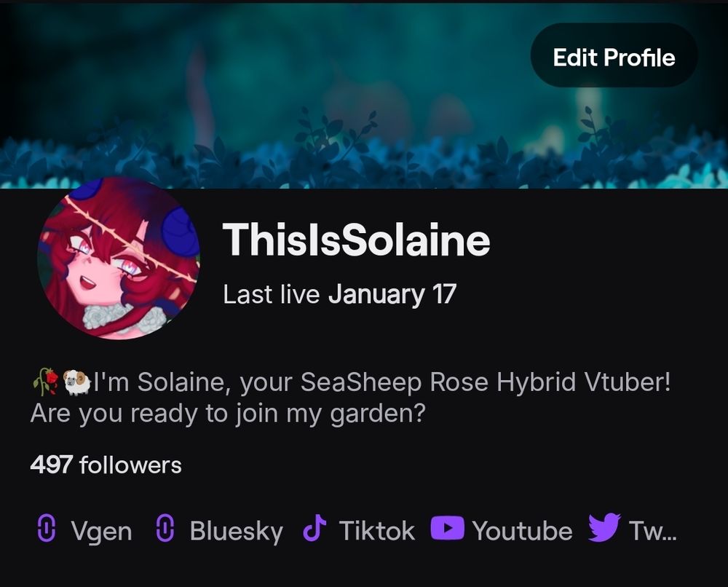This screenshot has height=587, width=728.
Task: Click the Twitter bird icon
Action: click(604, 527)
